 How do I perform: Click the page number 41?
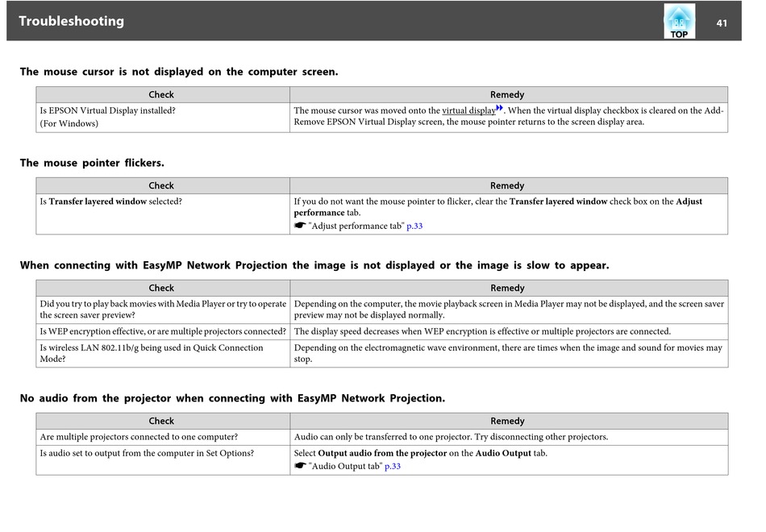pos(722,23)
